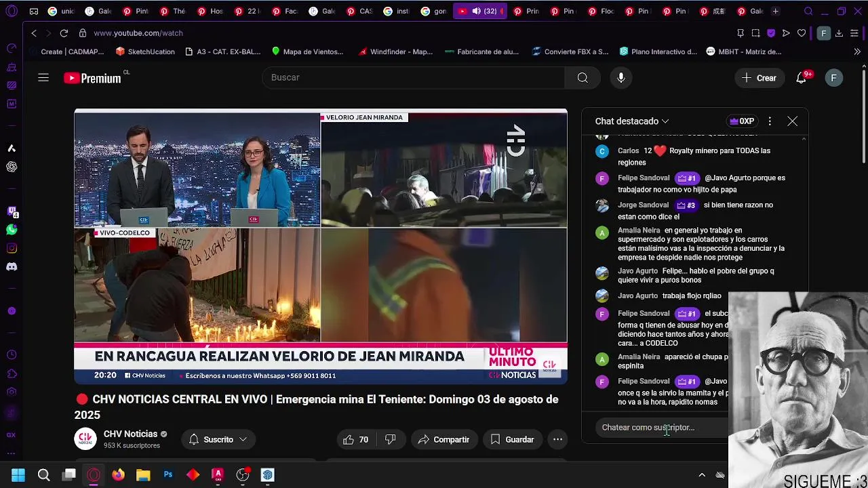Open the GX Corner in sidebar

coord(12,435)
